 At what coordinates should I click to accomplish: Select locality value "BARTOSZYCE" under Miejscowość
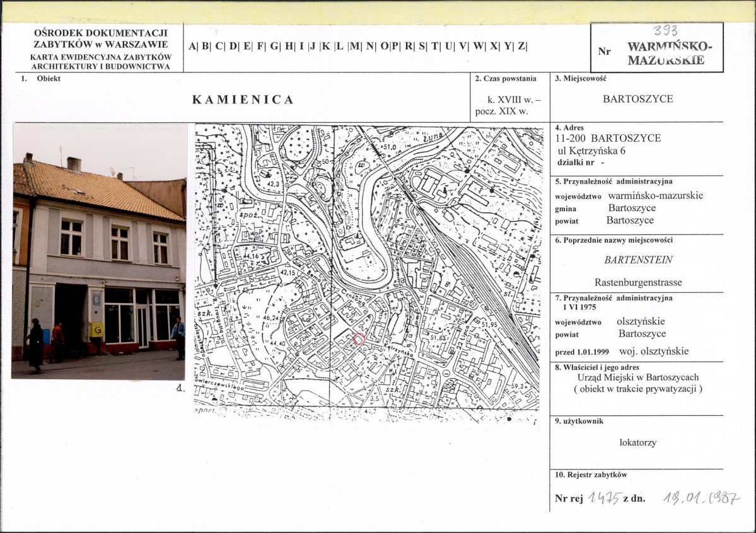point(637,99)
